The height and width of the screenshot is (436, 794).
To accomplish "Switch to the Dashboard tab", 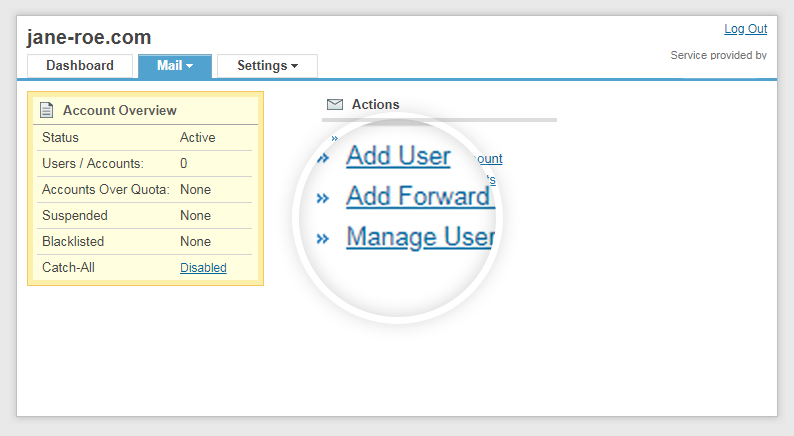I will [80, 66].
